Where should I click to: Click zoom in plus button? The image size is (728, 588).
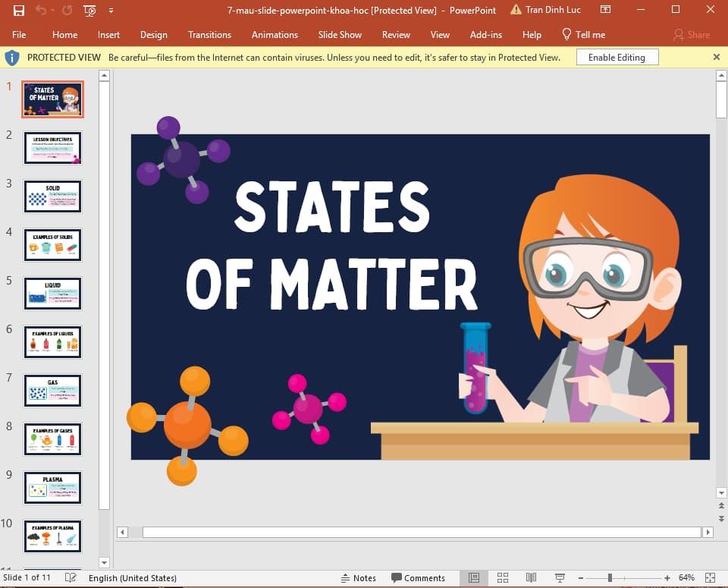667,578
